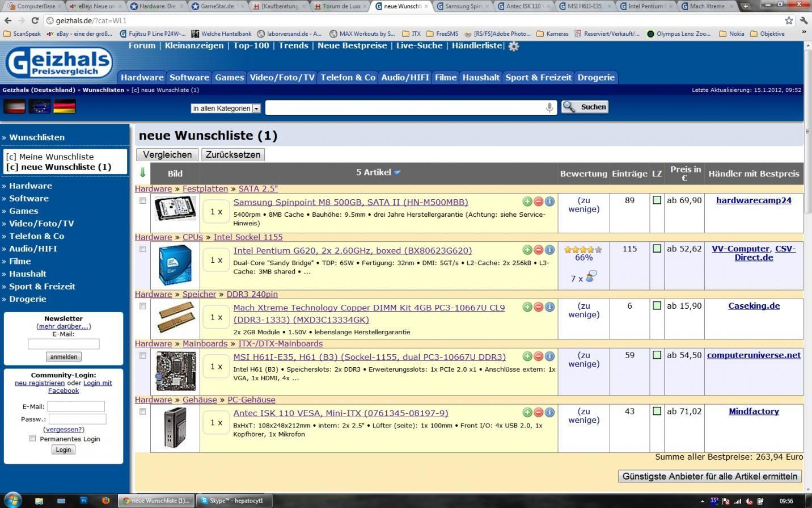Open info icon for Antec ISK 110
Viewport: 812px width, 508px height.
coord(549,413)
